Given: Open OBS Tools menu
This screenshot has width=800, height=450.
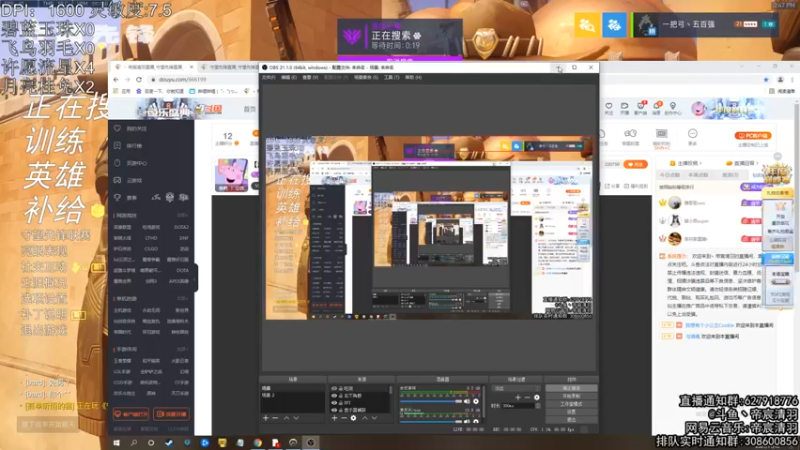Looking at the screenshot, I should 391,78.
